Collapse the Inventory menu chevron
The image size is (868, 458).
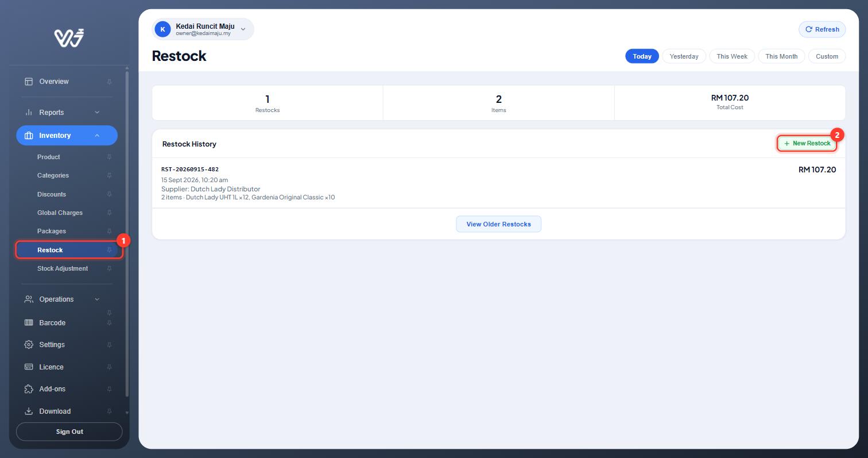coord(97,136)
